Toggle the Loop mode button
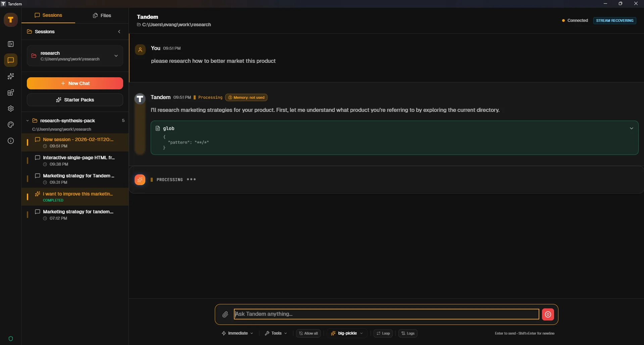The height and width of the screenshot is (345, 644). [x=383, y=333]
